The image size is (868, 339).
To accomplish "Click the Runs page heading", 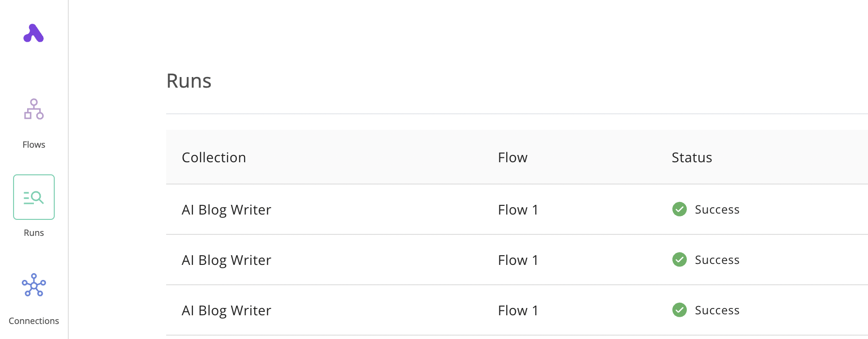I will tap(189, 81).
